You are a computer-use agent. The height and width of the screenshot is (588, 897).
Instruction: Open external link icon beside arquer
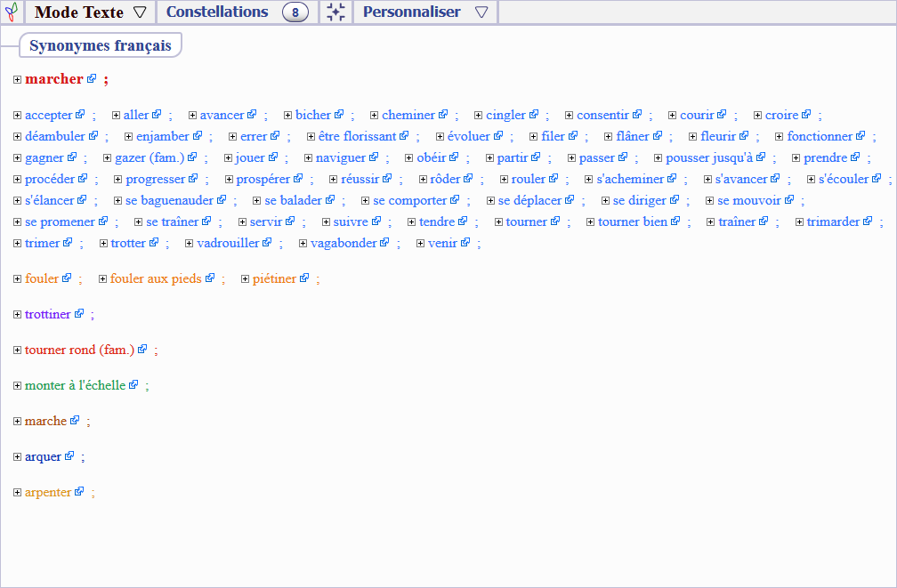pos(69,456)
